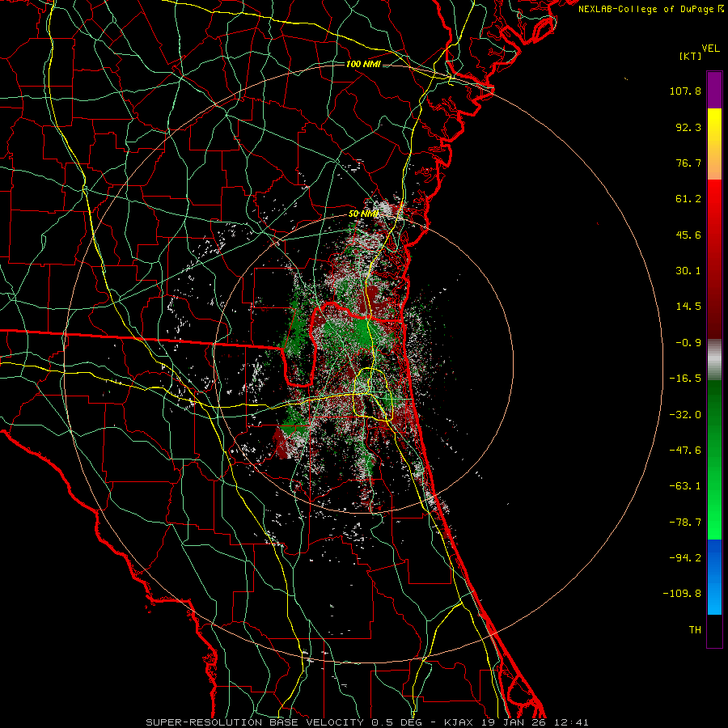Click the -63.1 scale value
The width and height of the screenshot is (728, 728).
click(685, 486)
